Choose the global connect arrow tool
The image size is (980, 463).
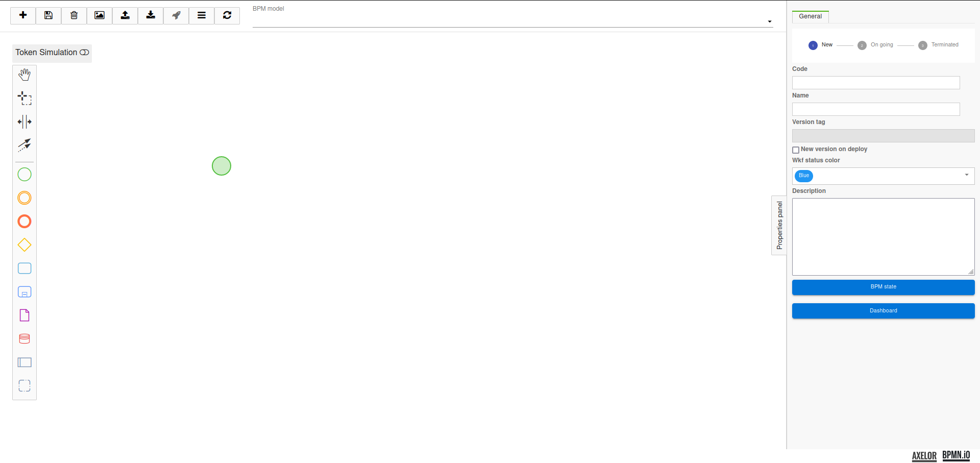pyautogui.click(x=24, y=145)
